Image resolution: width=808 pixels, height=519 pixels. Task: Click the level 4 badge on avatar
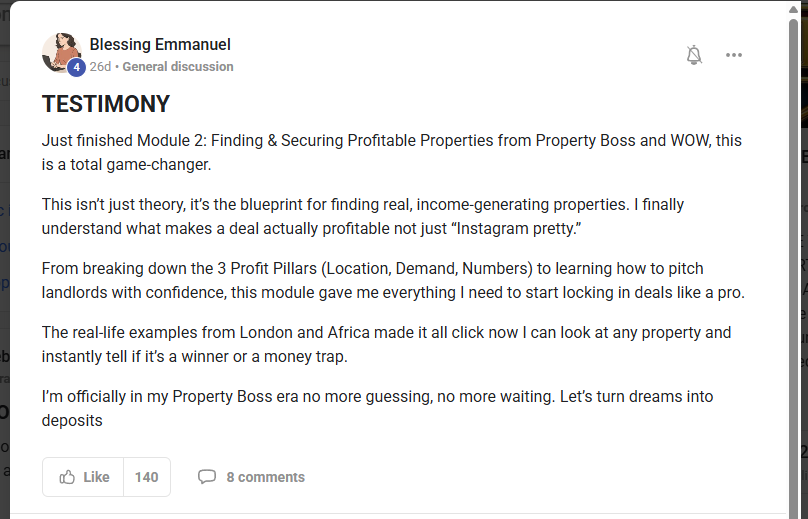(x=76, y=68)
